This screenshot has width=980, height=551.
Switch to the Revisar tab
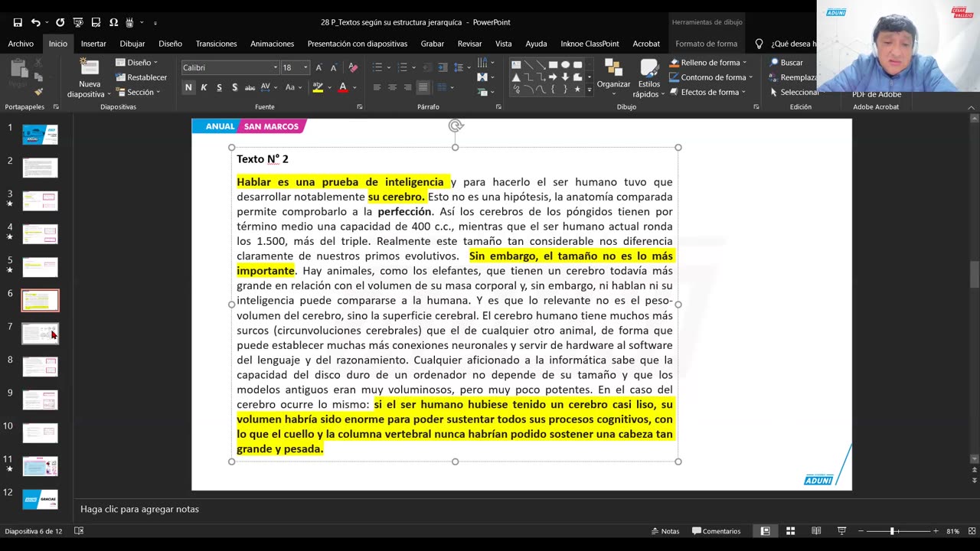click(469, 44)
